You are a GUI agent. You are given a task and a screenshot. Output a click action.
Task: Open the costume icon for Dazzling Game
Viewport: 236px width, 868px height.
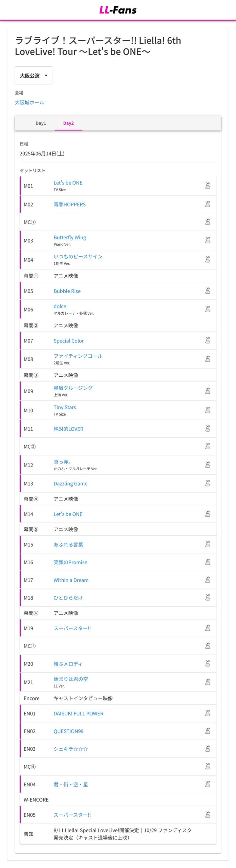click(208, 483)
